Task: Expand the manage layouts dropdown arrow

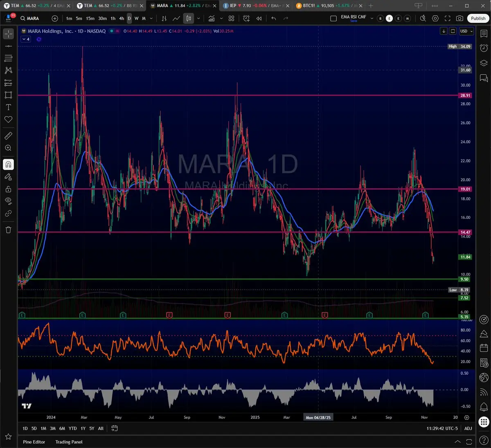Action: coord(372,18)
